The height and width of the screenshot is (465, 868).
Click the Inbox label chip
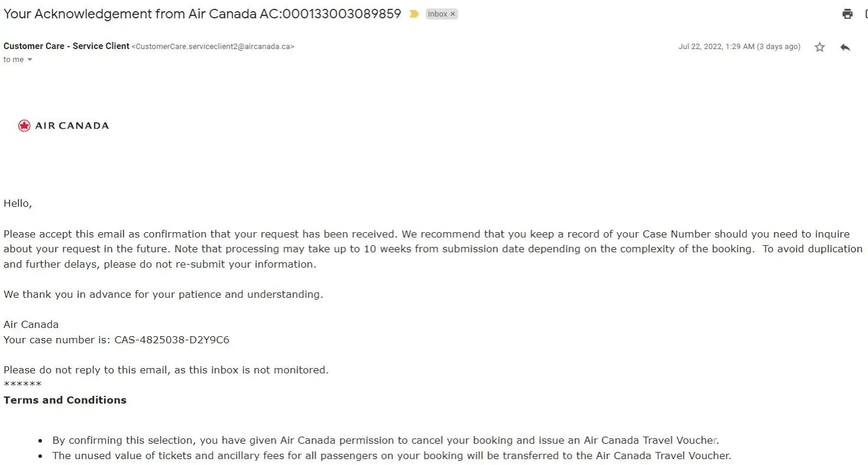(x=437, y=14)
